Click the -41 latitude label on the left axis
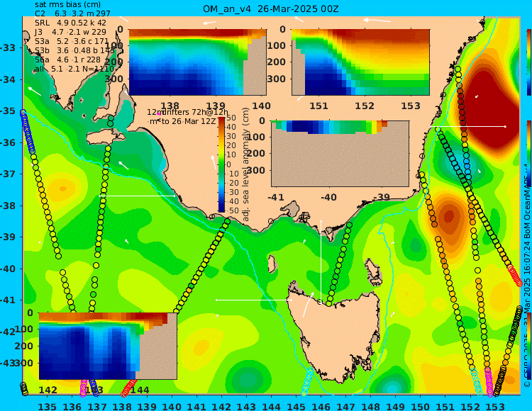The width and height of the screenshot is (532, 411). click(x=8, y=300)
